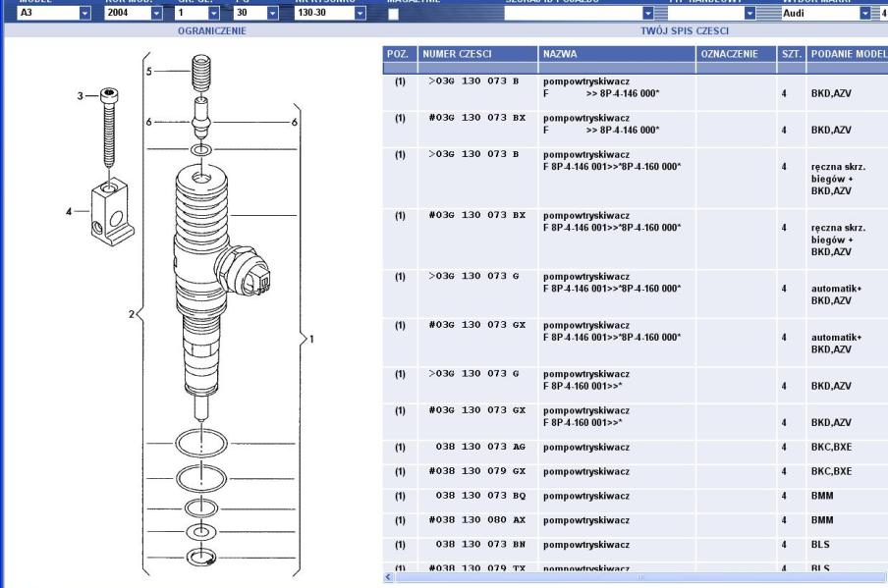Expand the empty dropdown left of Audi

(749, 13)
